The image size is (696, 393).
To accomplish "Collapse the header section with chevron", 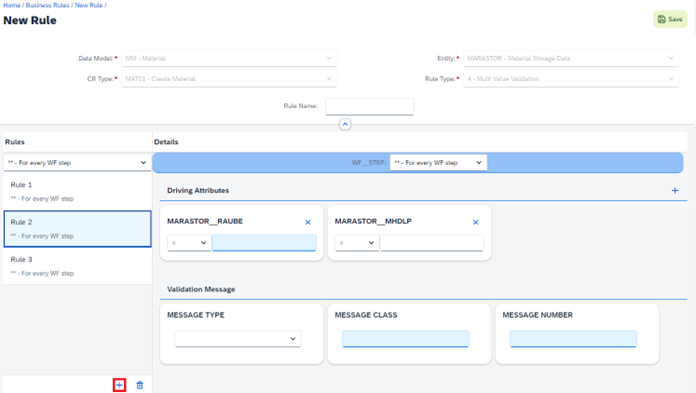I will coord(345,124).
